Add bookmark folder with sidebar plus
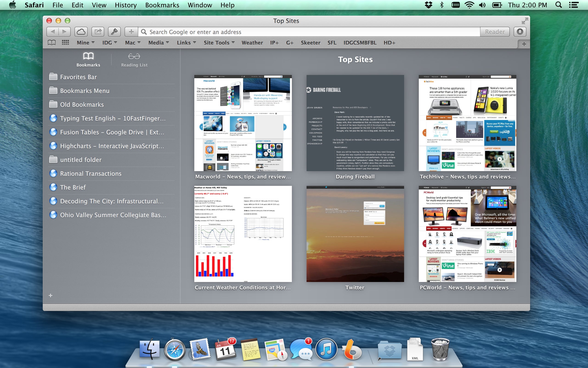588x368 pixels. 51,296
